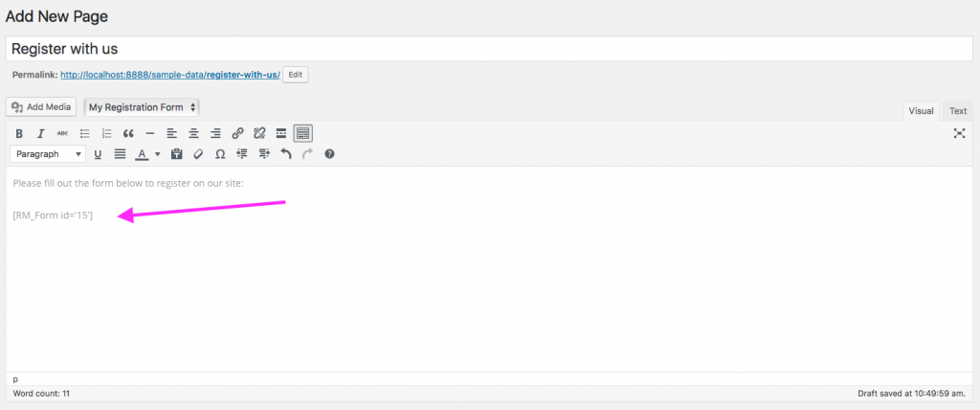Image resolution: width=980 pixels, height=410 pixels.
Task: Toggle underline formatting
Action: 98,153
